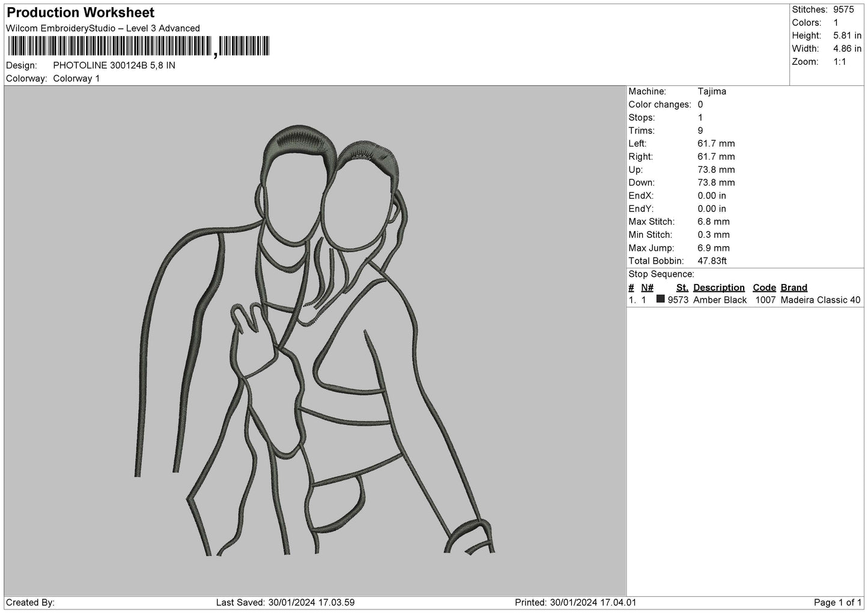Select the Amber Black description cell

[720, 300]
